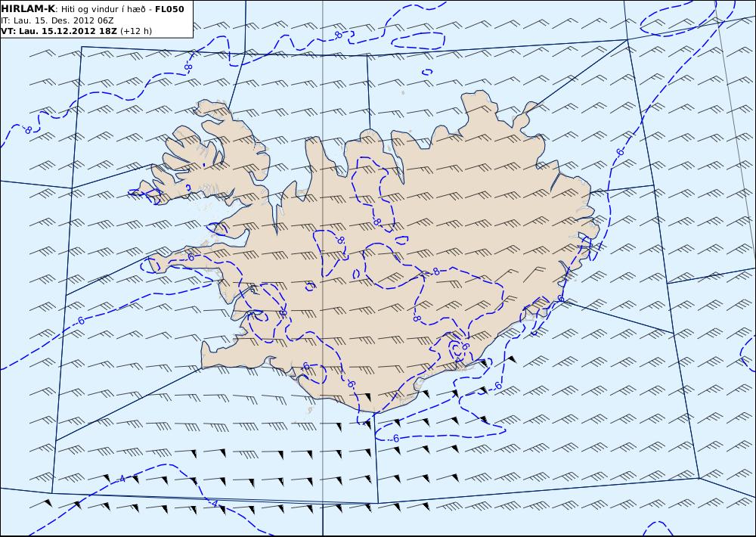Select the 'VT: Lau. 15.12.2012 18Z' valid time text
The image size is (756, 537).
tap(59, 31)
